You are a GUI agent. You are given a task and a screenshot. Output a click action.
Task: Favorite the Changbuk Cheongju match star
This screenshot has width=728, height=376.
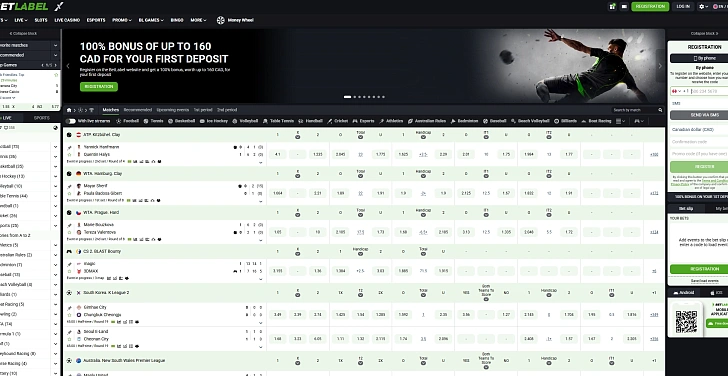[70, 315]
